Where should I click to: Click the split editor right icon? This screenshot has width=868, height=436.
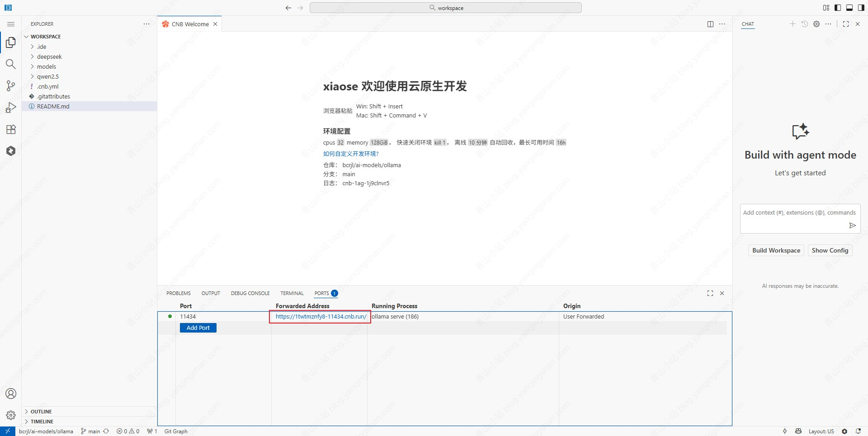[x=710, y=24]
